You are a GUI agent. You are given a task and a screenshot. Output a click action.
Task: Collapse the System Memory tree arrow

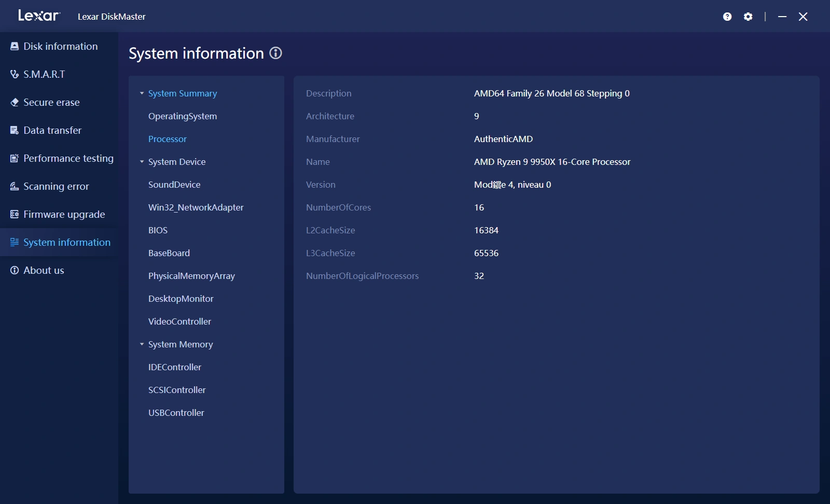[142, 344]
